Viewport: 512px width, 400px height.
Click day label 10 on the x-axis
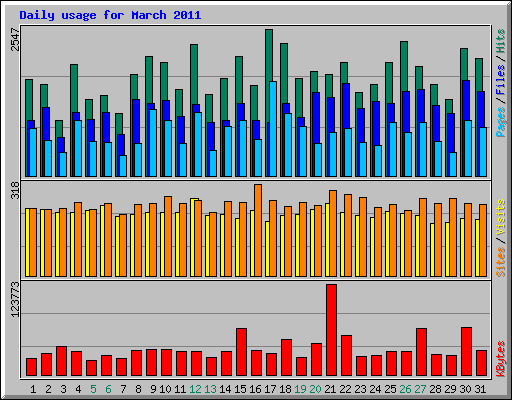[x=165, y=389]
